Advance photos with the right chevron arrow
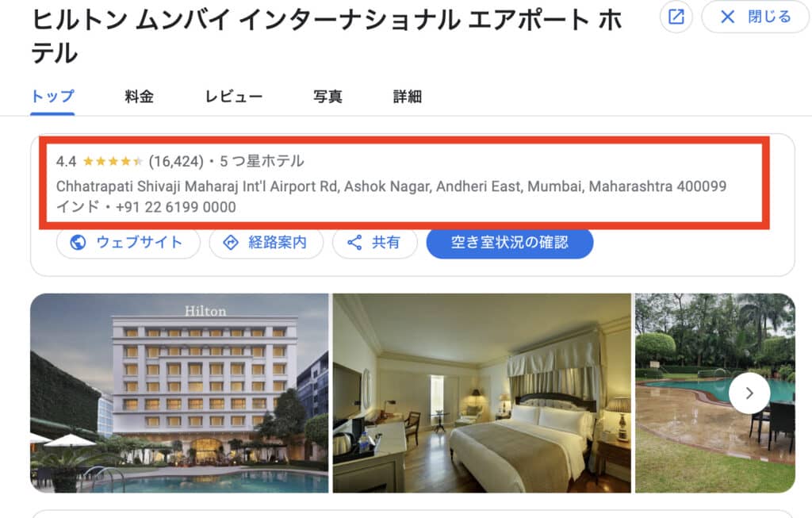 click(x=749, y=393)
